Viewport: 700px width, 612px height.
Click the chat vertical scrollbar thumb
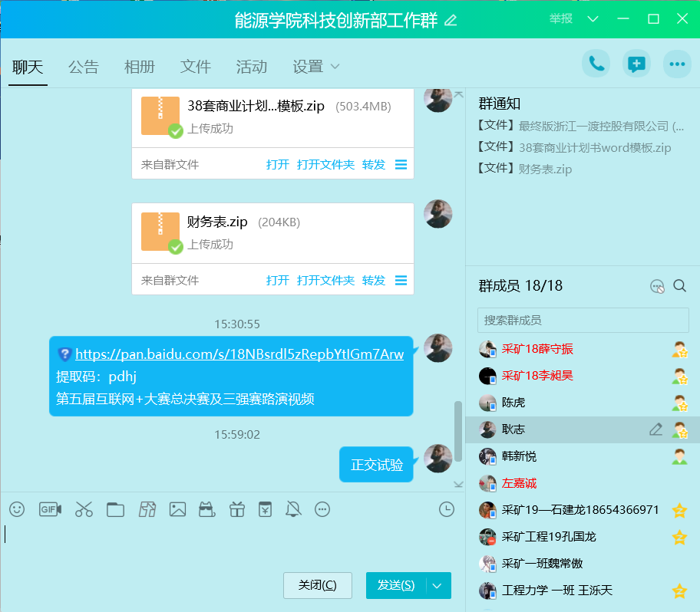click(458, 429)
